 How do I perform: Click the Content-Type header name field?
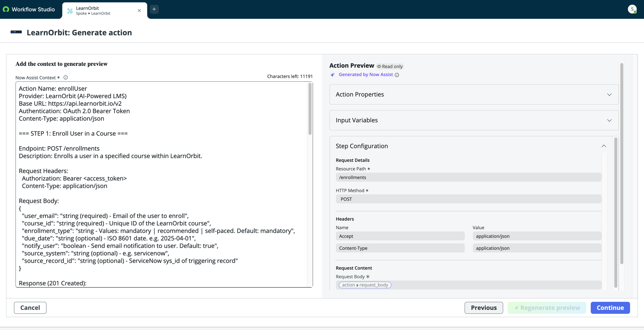point(400,248)
